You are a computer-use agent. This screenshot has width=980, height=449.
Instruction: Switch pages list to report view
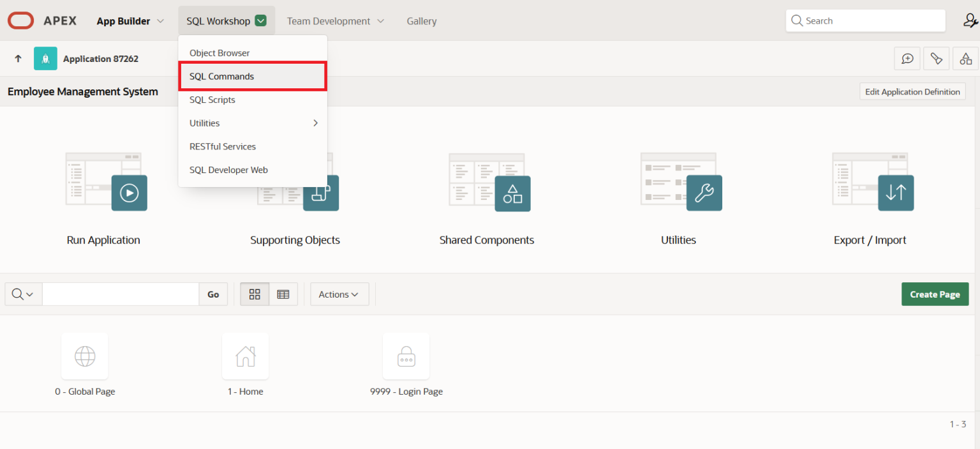pyautogui.click(x=283, y=294)
